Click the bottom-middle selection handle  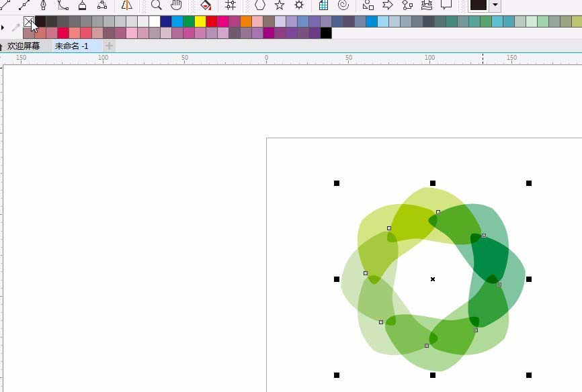[433, 375]
